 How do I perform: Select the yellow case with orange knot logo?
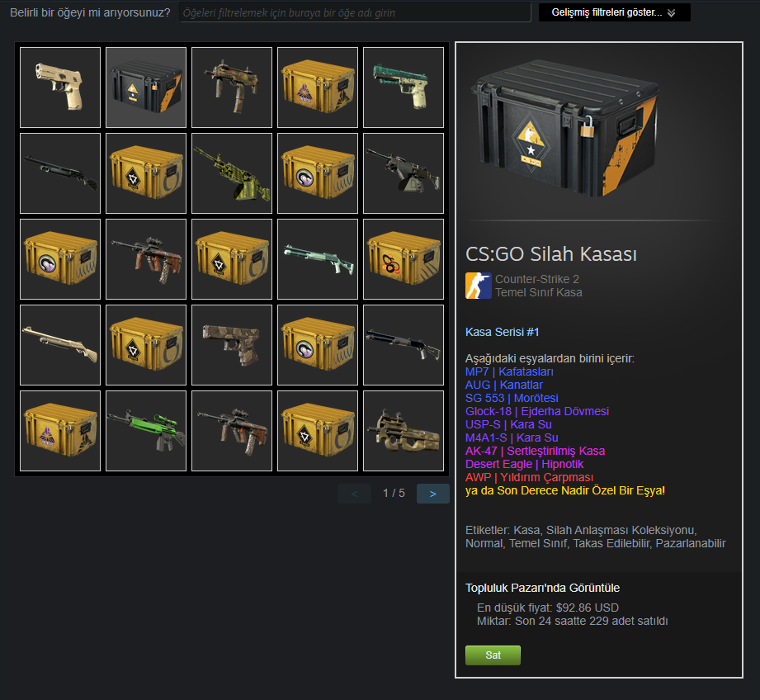point(404,259)
